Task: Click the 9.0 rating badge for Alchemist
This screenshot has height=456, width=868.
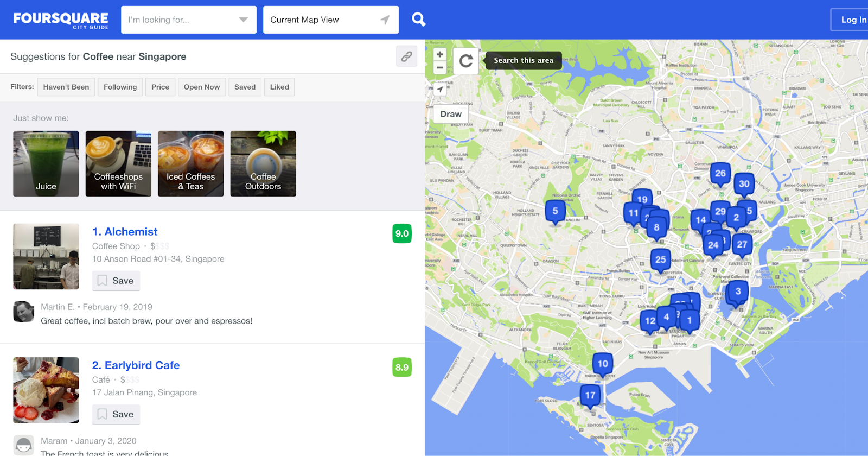Action: [x=402, y=233]
